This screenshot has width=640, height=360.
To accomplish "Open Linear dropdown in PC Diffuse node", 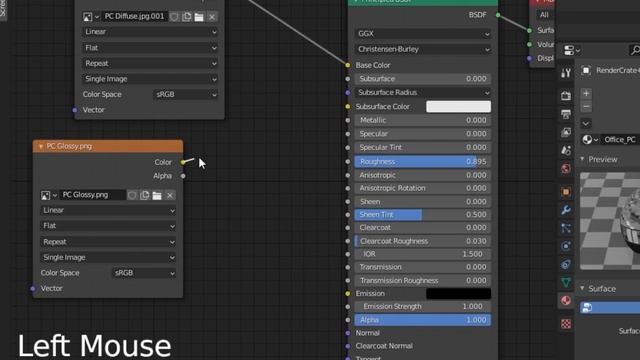I will click(x=150, y=32).
